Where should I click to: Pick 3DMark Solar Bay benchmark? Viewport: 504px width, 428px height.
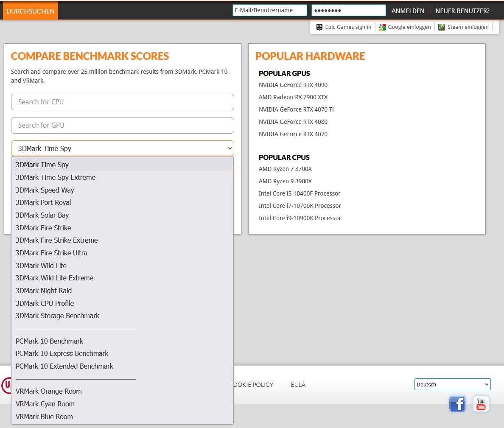[x=123, y=215]
